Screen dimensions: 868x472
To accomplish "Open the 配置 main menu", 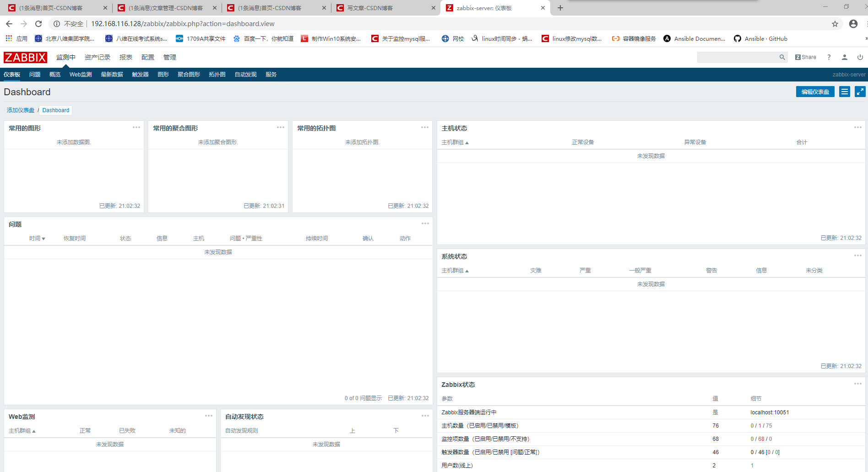I will (148, 57).
